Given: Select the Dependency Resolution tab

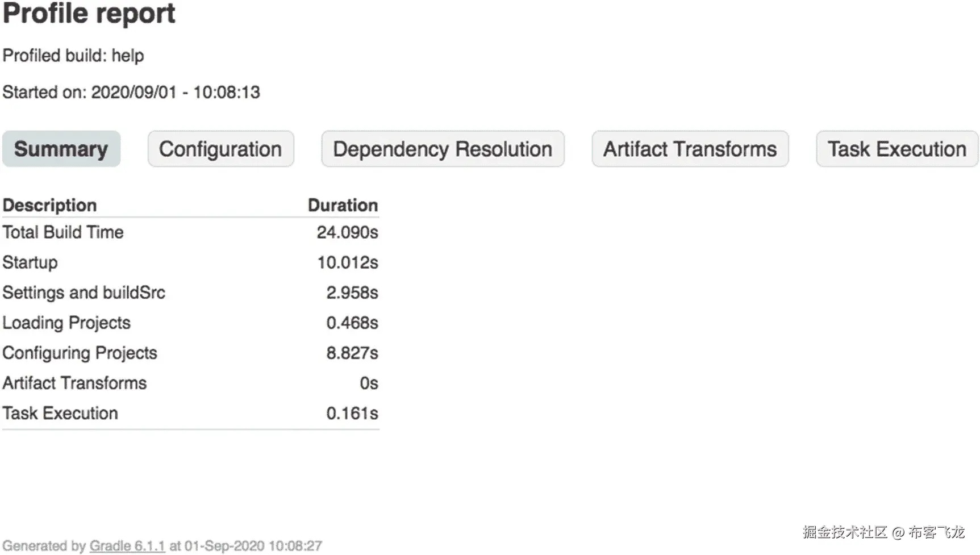Looking at the screenshot, I should (x=443, y=149).
